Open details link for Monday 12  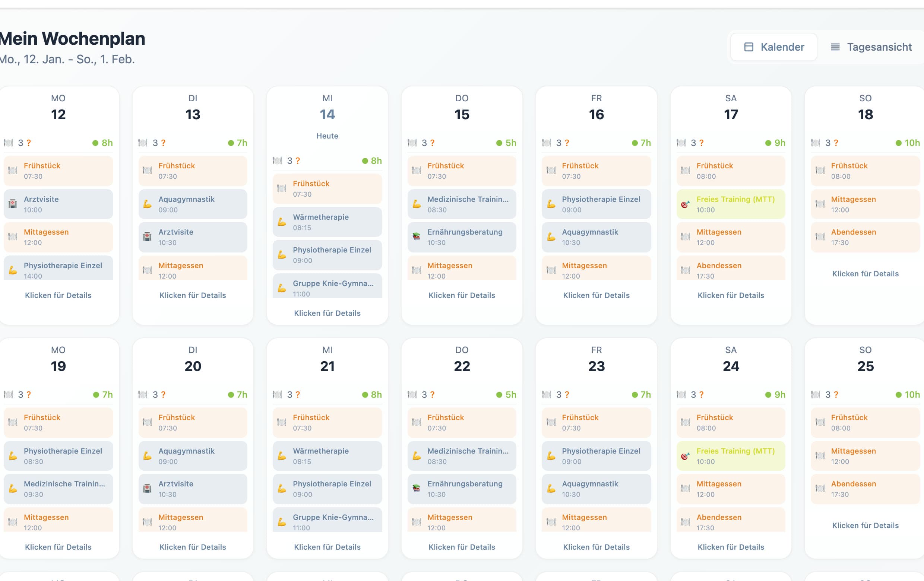[58, 295]
